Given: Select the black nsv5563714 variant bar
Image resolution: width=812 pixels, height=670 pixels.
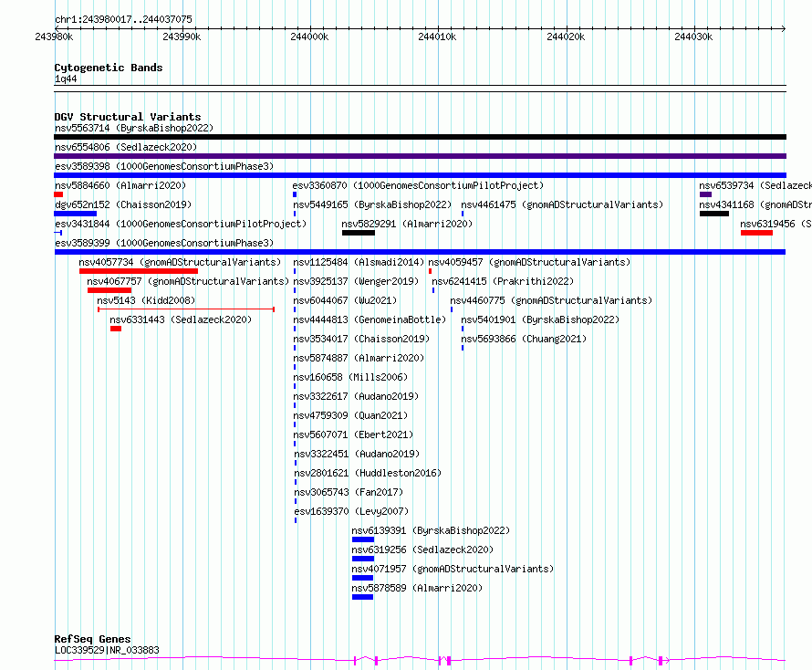Looking at the screenshot, I should (420, 137).
